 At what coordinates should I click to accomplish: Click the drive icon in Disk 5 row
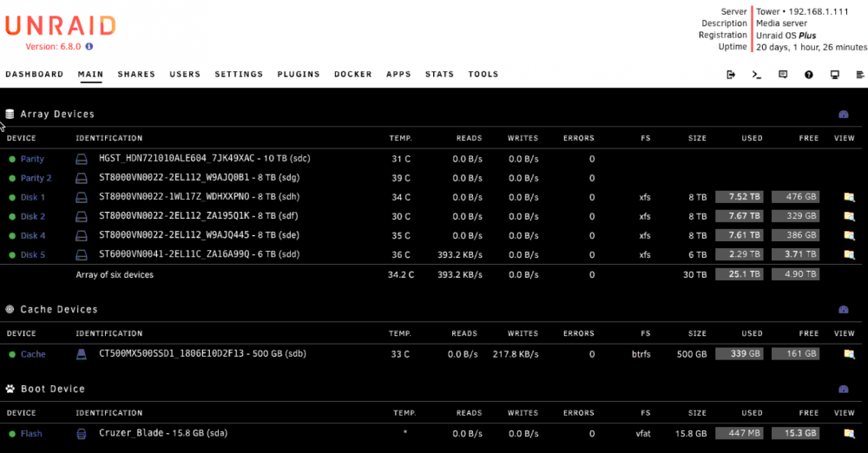click(82, 255)
